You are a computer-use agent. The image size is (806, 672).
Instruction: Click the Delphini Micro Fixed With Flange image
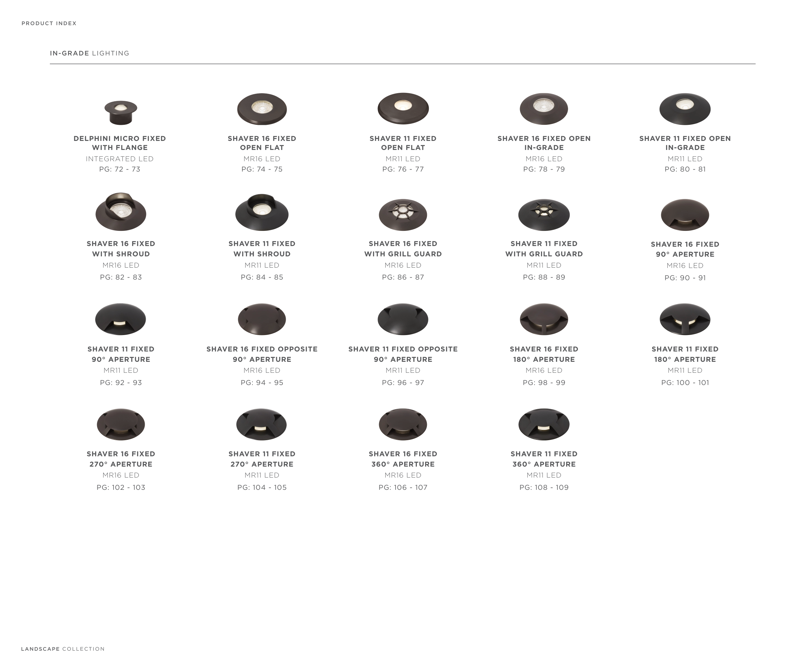point(121,113)
